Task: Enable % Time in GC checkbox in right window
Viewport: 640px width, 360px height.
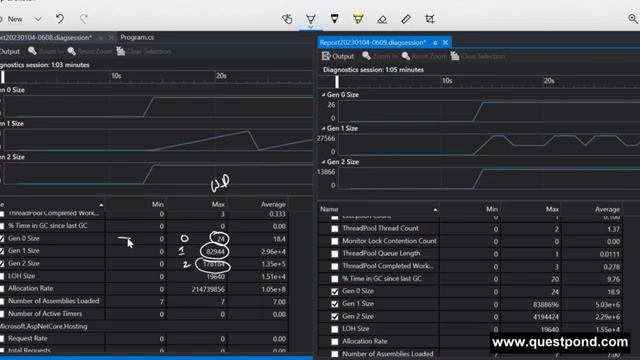Action: click(335, 279)
